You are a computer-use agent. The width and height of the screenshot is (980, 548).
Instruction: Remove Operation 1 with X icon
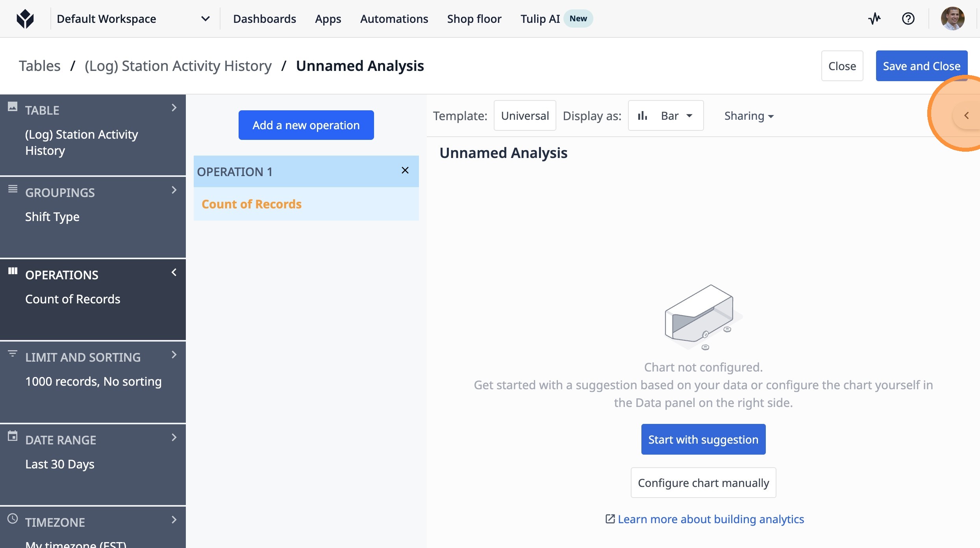(405, 170)
